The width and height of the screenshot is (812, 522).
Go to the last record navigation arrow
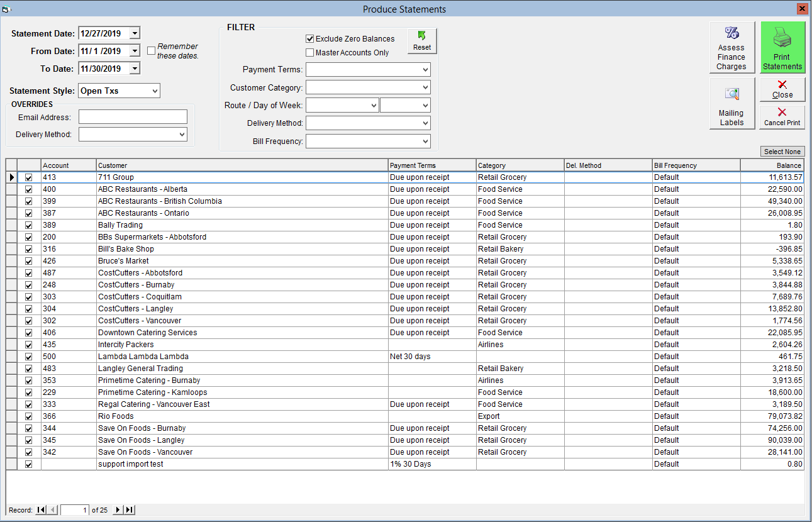129,510
